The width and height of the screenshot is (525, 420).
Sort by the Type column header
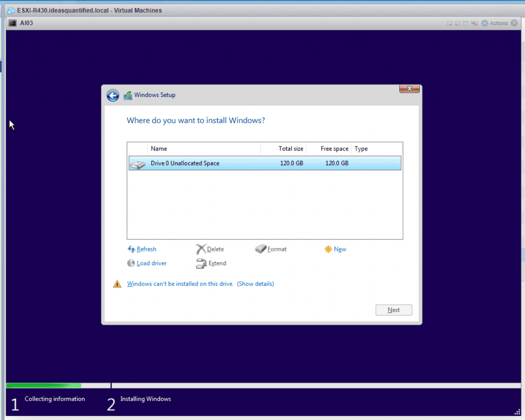pyautogui.click(x=377, y=149)
